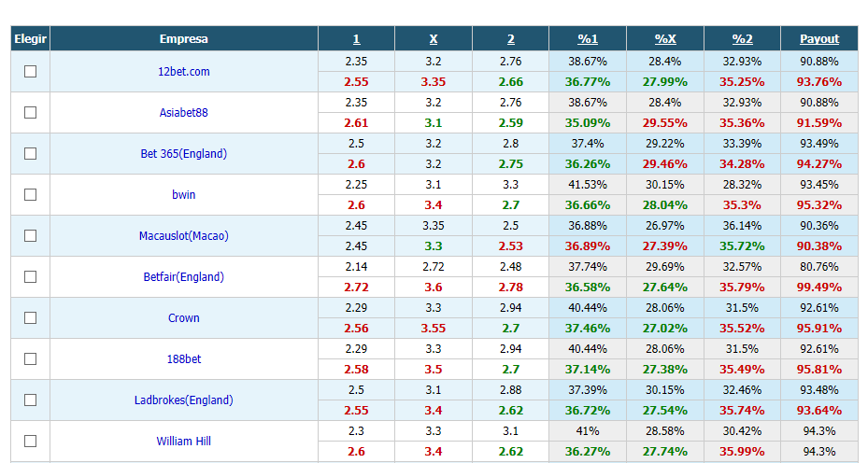868x463 pixels.
Task: Open the 188bet company link
Action: 184,359
